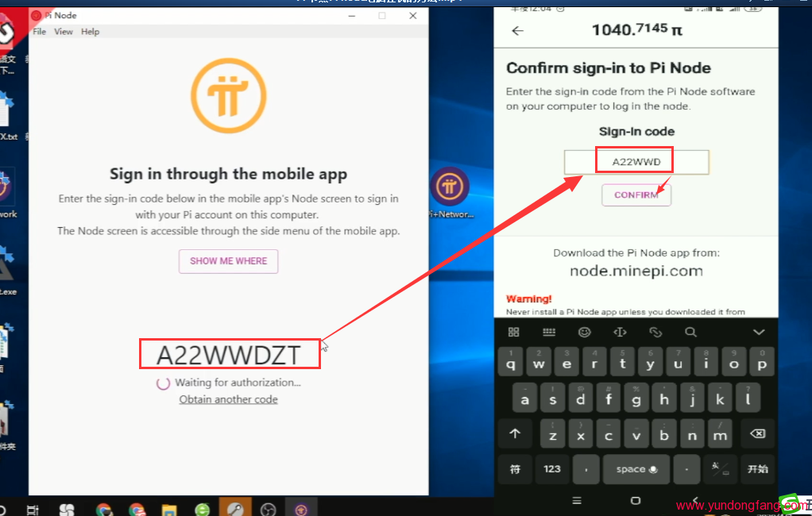Tap the search icon on keyboard toolbar
812x516 pixels.
(x=690, y=332)
